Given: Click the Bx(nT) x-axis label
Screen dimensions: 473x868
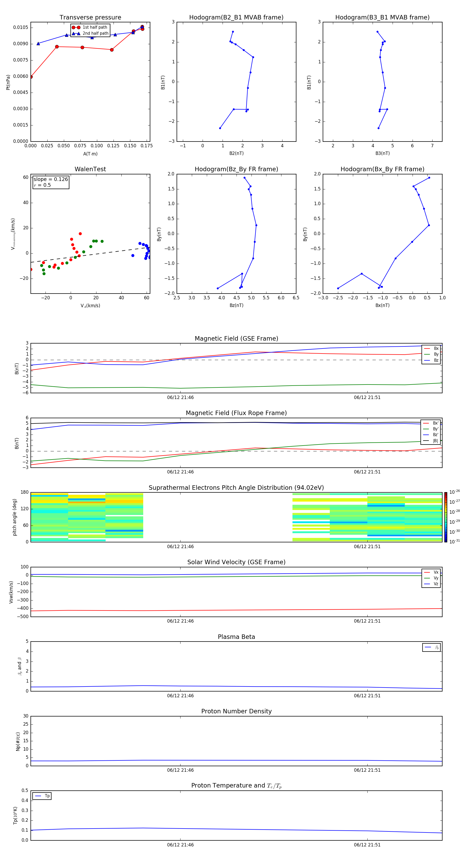Looking at the screenshot, I should pos(382,305).
